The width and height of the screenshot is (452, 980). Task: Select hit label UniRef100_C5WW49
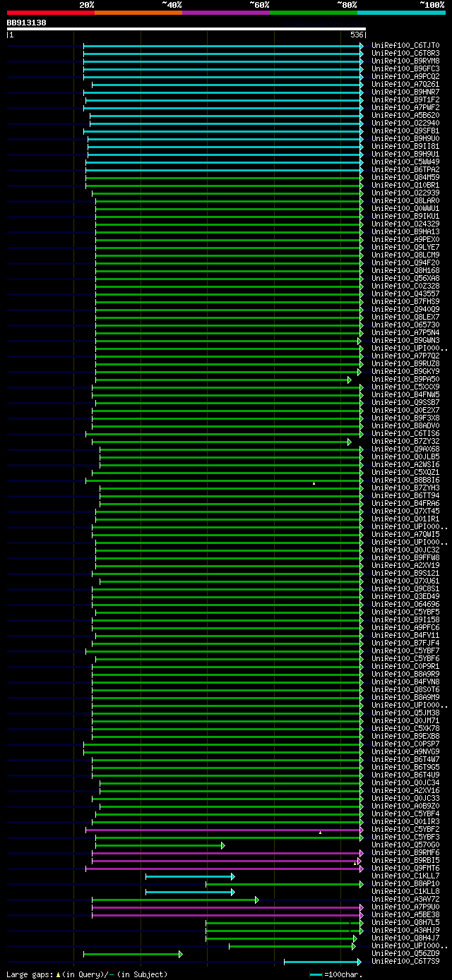click(x=405, y=162)
